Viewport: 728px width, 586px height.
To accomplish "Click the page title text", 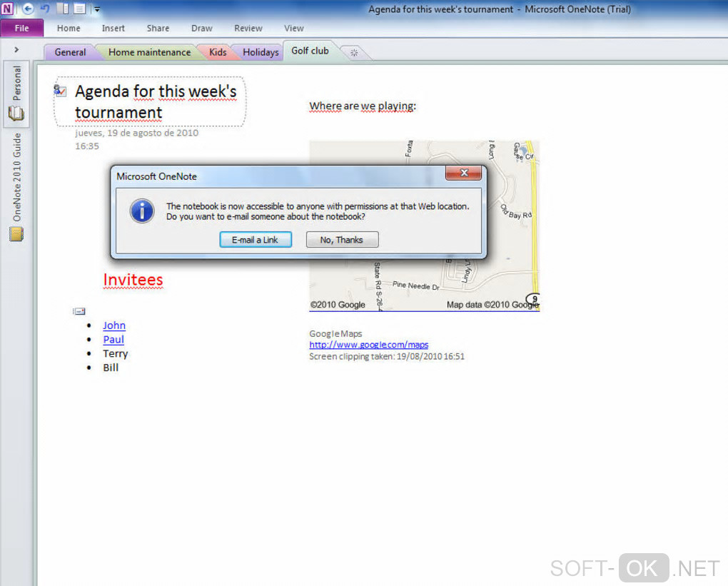I will pos(156,101).
